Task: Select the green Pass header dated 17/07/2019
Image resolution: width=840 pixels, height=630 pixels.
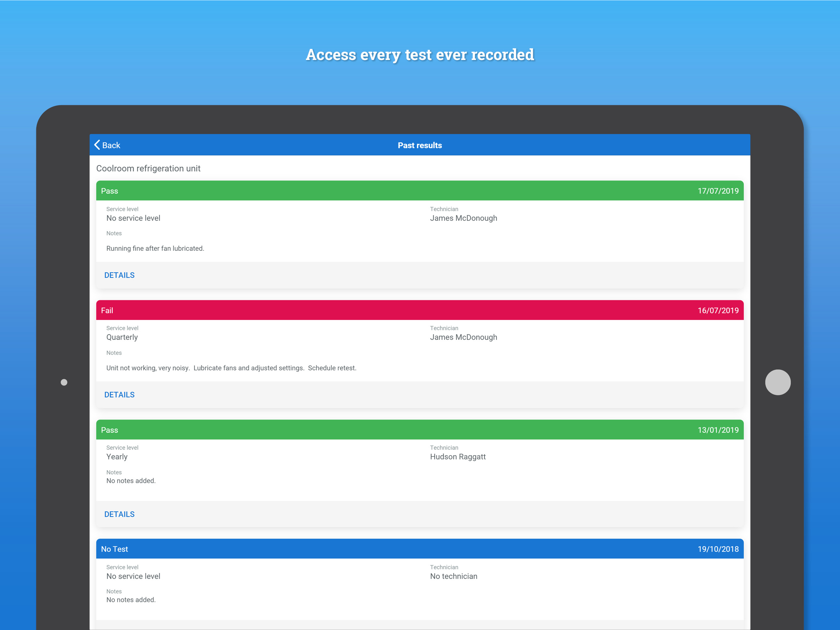Action: [420, 191]
